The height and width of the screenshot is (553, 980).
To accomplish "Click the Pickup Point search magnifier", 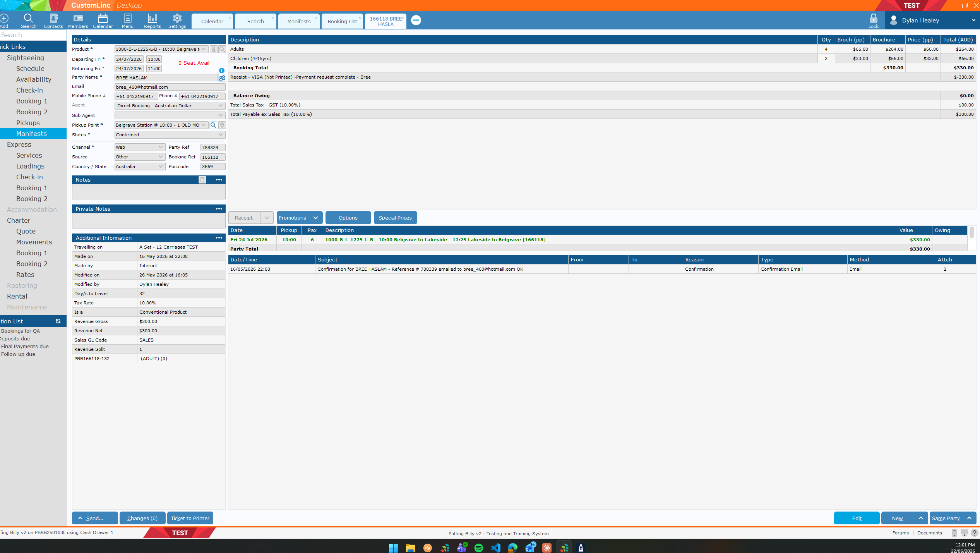I will pyautogui.click(x=213, y=125).
